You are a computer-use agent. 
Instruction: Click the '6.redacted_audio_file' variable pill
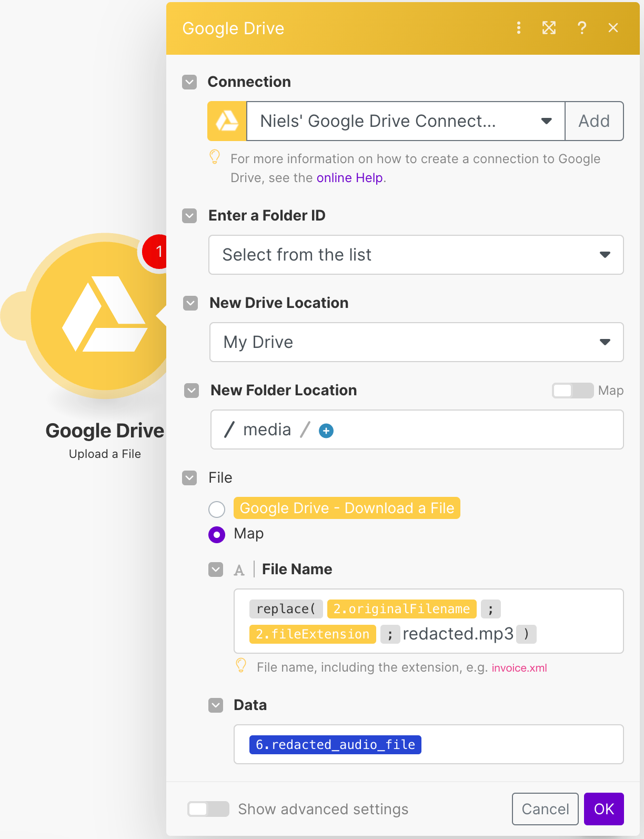point(335,745)
